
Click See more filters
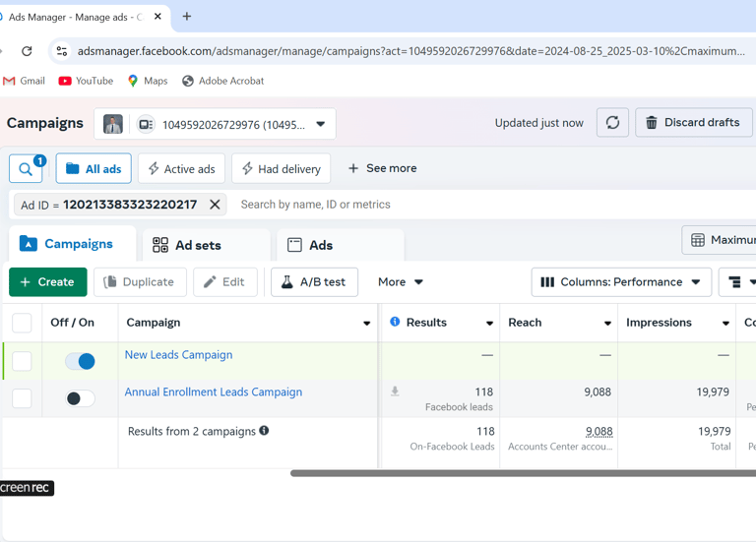pyautogui.click(x=382, y=168)
